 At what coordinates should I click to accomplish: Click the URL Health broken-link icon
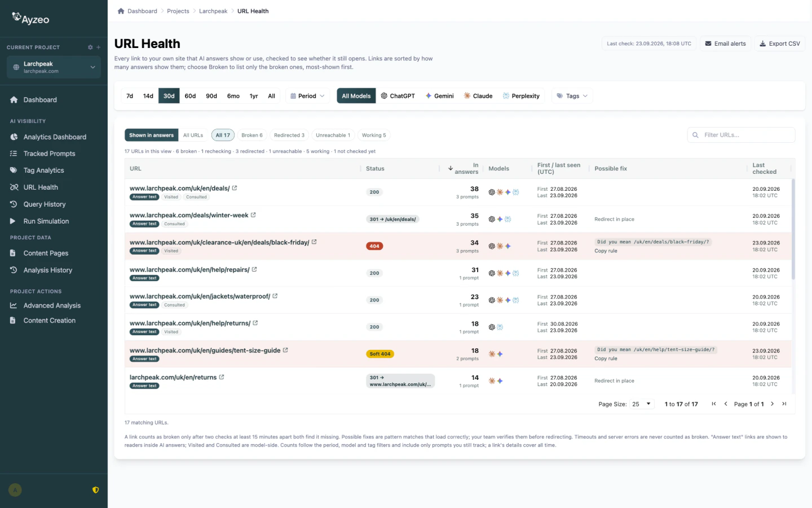14,187
